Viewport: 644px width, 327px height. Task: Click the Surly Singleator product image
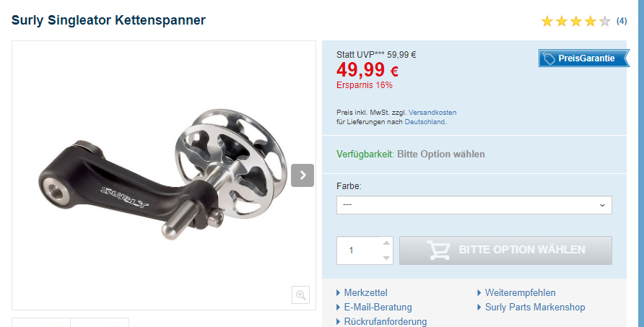click(x=164, y=175)
